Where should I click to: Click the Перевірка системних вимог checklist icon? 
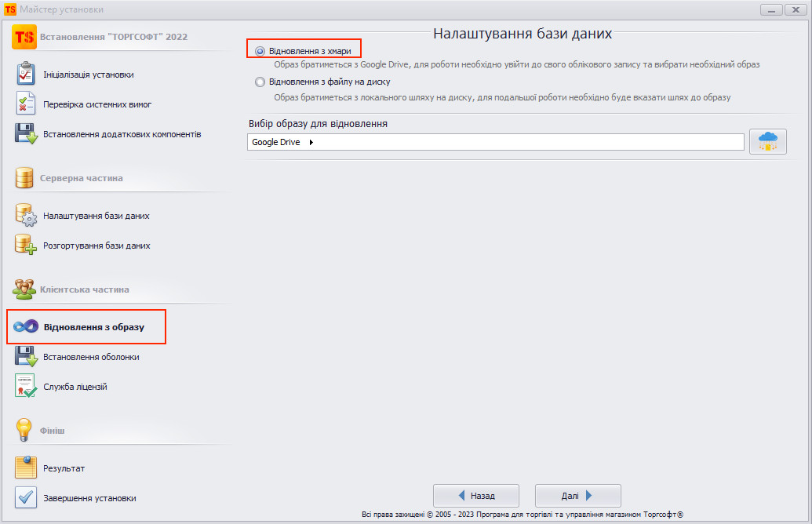(26, 104)
